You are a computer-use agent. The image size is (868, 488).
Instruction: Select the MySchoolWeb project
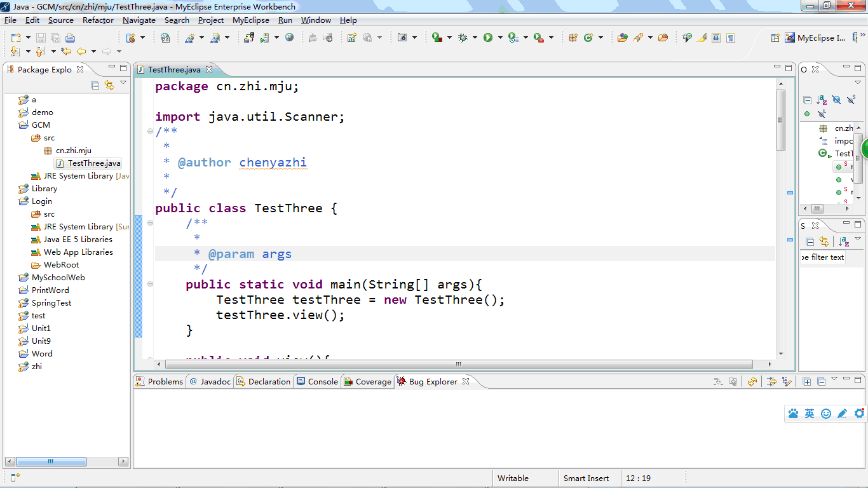[51, 278]
